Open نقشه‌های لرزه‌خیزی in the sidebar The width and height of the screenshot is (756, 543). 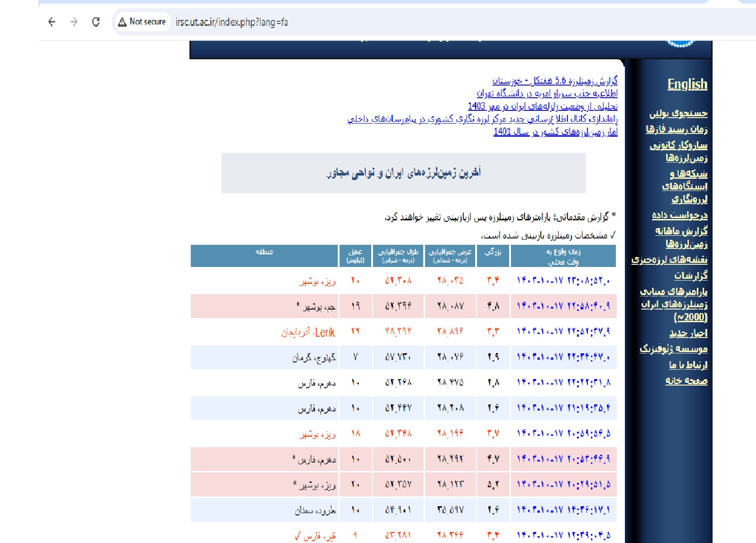[669, 259]
